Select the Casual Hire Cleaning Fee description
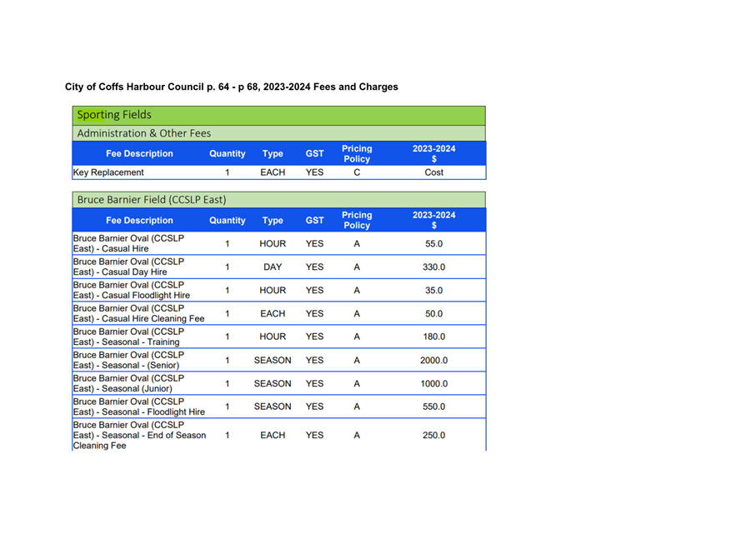 click(x=139, y=313)
